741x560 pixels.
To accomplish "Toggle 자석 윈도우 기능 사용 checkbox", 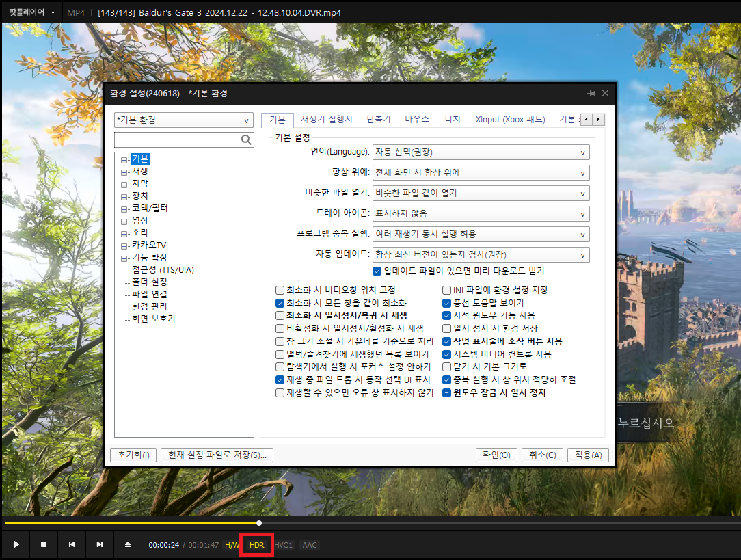I will pos(446,315).
